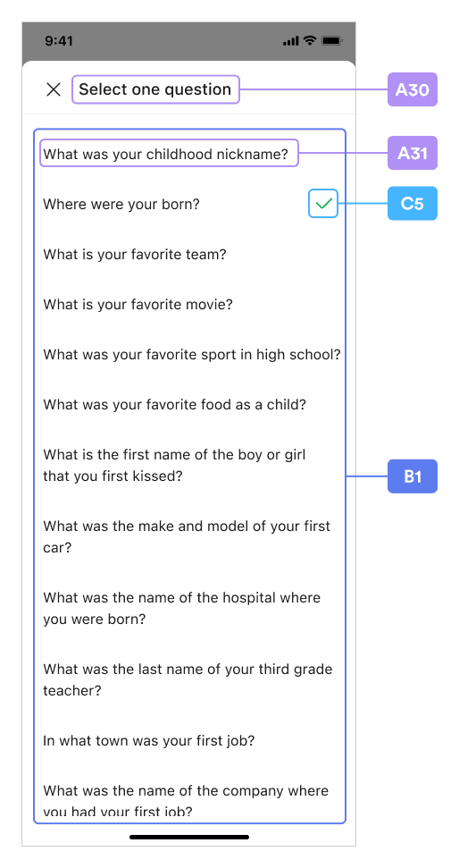Click the C5 annotation badge
This screenshot has height=868, width=459.
[x=413, y=203]
